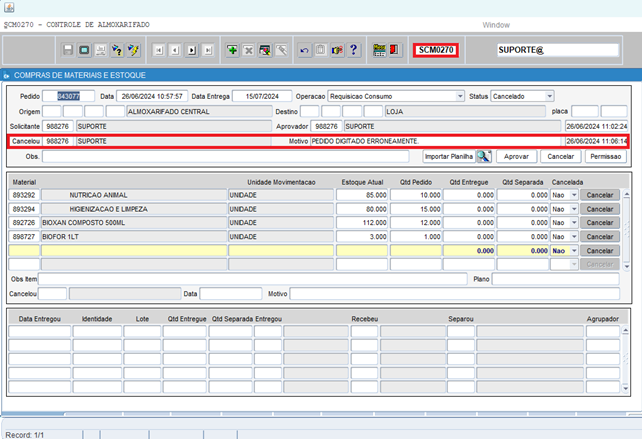The height and width of the screenshot is (439, 642).
Task: Click the Plano field
Action: coord(556,279)
